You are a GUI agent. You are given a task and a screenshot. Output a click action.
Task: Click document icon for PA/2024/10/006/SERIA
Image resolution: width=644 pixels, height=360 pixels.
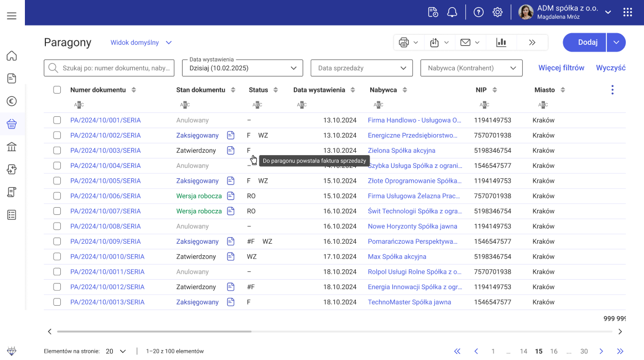point(231,196)
